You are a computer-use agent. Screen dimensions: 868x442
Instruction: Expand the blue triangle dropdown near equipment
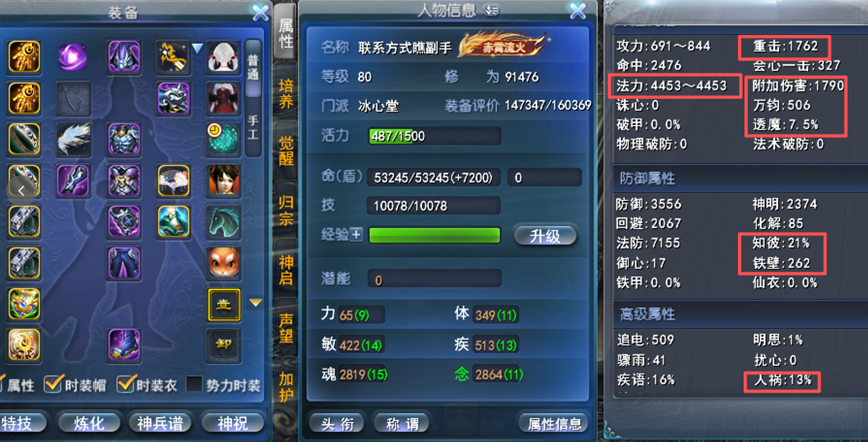click(x=198, y=48)
